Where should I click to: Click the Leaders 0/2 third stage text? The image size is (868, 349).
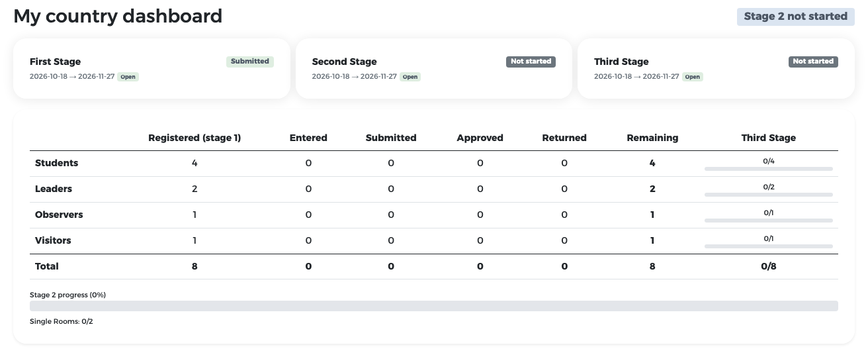click(769, 187)
